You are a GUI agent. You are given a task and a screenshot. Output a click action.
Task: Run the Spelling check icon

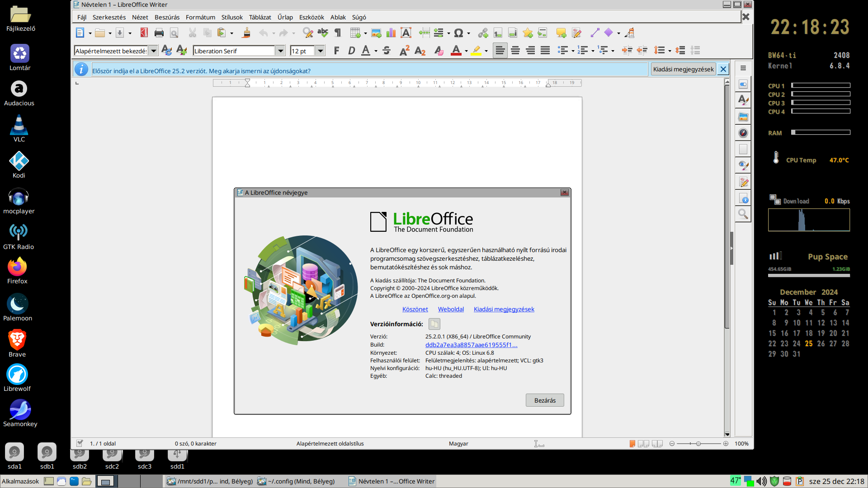[323, 33]
